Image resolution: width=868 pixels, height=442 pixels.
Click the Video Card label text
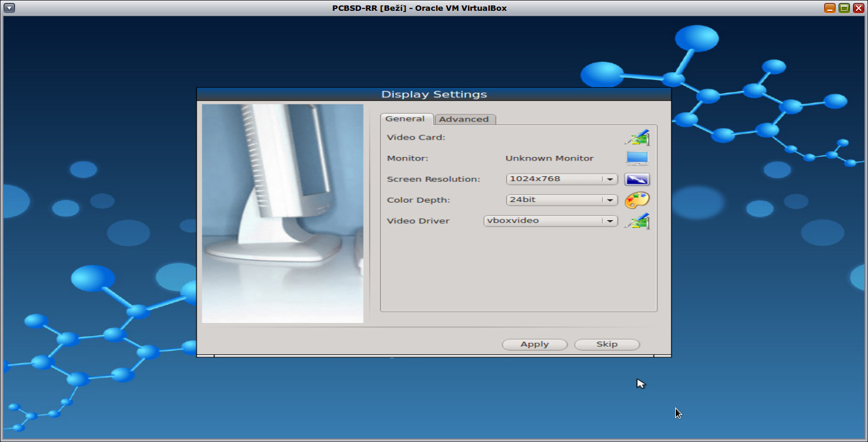click(x=415, y=137)
